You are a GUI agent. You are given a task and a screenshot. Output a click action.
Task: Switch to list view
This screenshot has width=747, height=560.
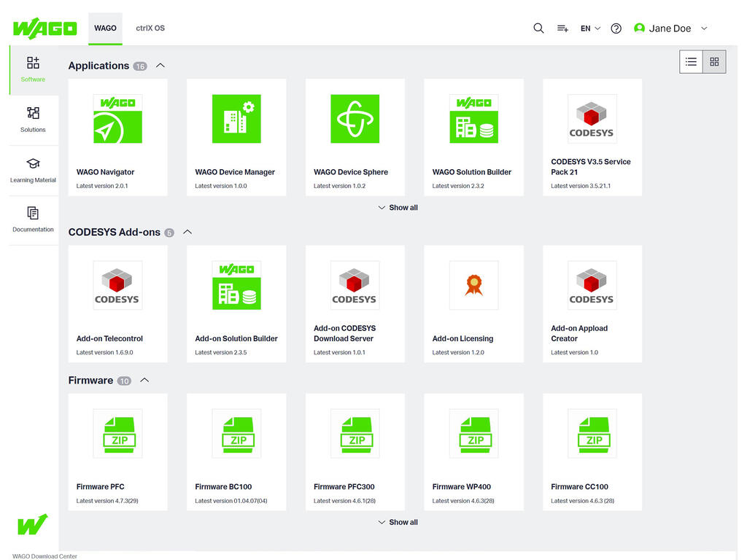[x=691, y=61]
